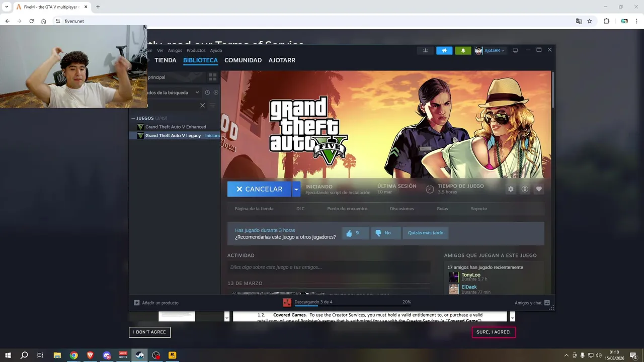The image size is (644, 362).
Task: Open friend ElDaek's entry
Action: click(469, 289)
